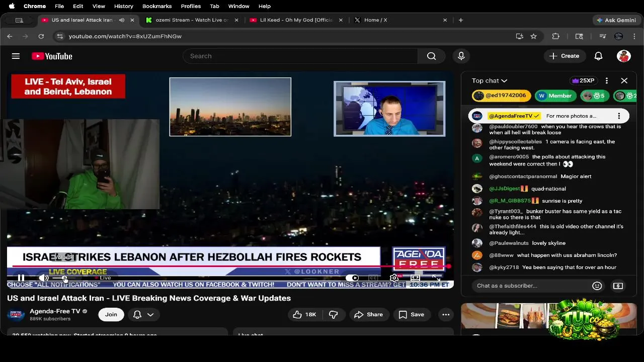
Task: Reload the current page
Action: 41,36
